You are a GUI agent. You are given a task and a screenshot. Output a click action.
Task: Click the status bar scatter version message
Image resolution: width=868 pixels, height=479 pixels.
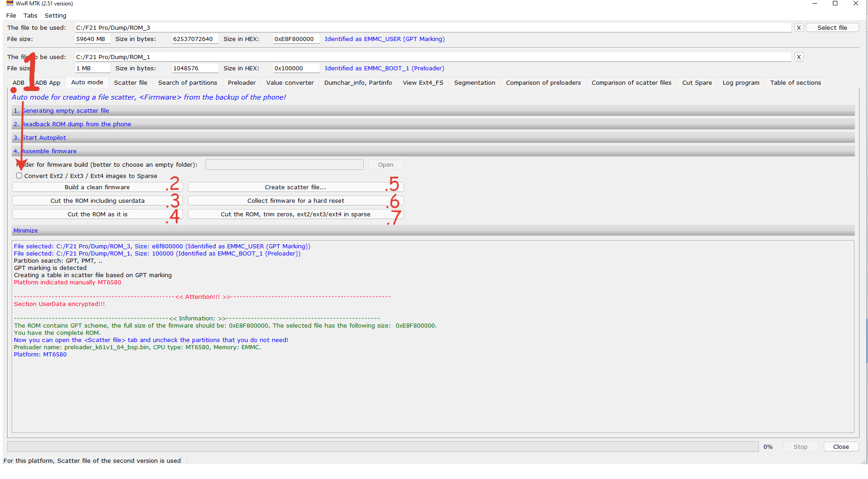pos(92,461)
